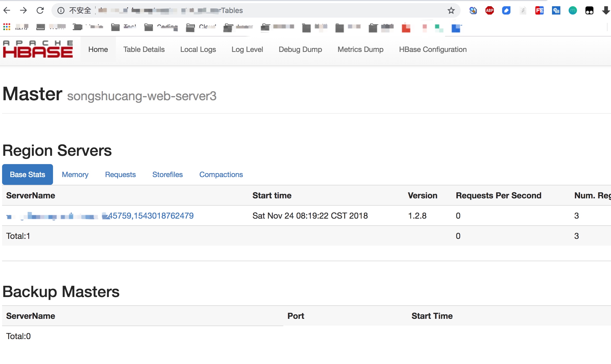Open the Table Details menu
This screenshot has width=611, height=364.
pos(144,49)
